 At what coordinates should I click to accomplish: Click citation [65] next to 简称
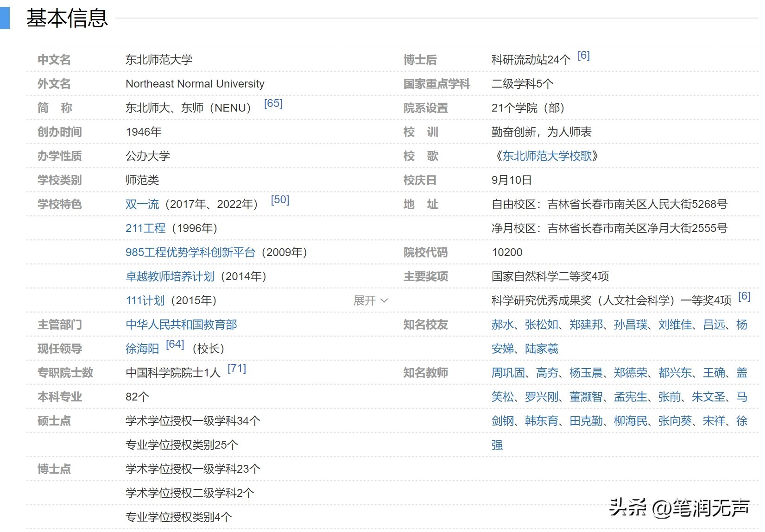click(273, 103)
